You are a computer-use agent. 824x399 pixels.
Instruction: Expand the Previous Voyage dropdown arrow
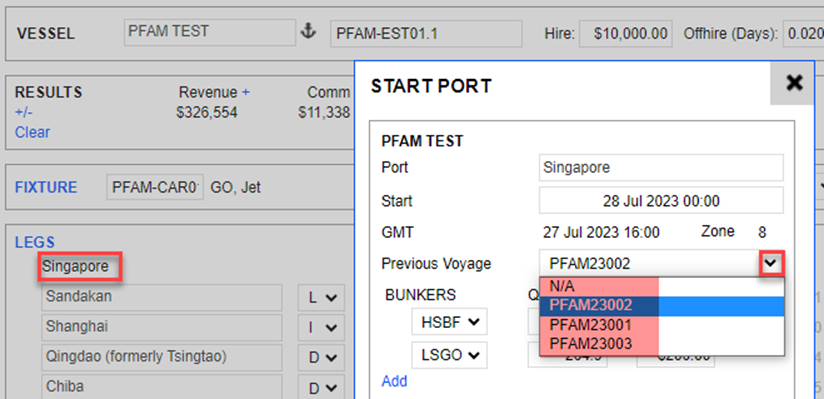(x=771, y=263)
